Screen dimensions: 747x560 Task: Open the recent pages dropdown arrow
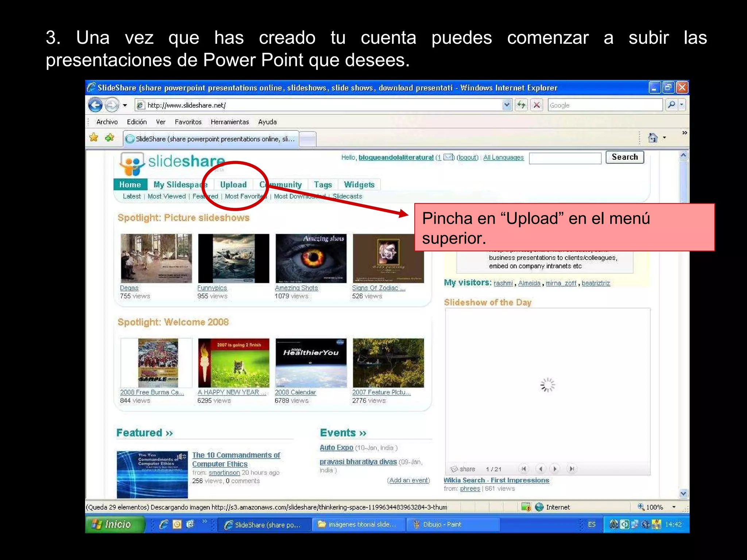pyautogui.click(x=125, y=105)
